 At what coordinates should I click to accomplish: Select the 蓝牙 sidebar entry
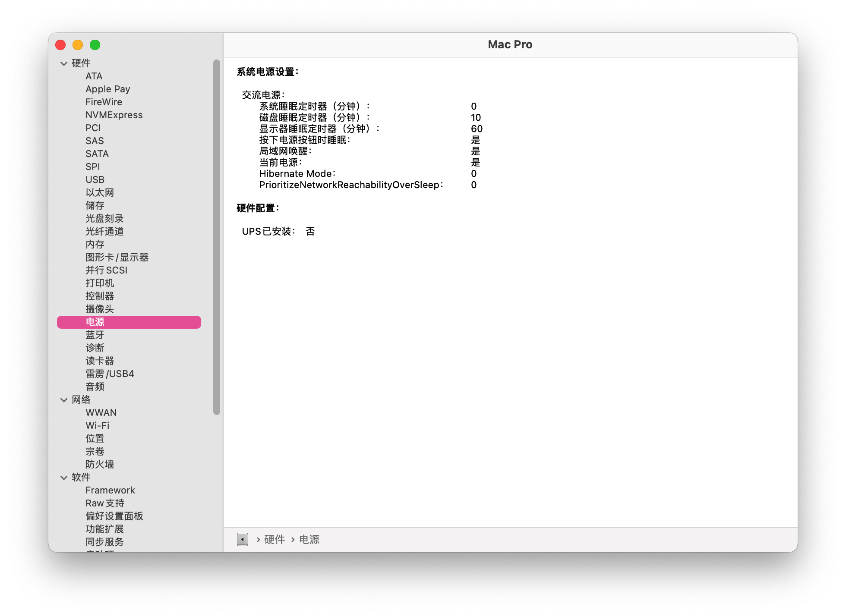(x=95, y=335)
